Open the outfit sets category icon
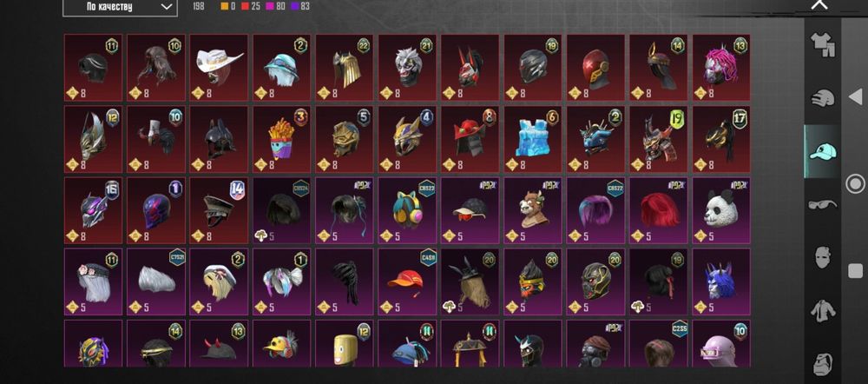Viewport: 868px width, 384px height. point(822,44)
